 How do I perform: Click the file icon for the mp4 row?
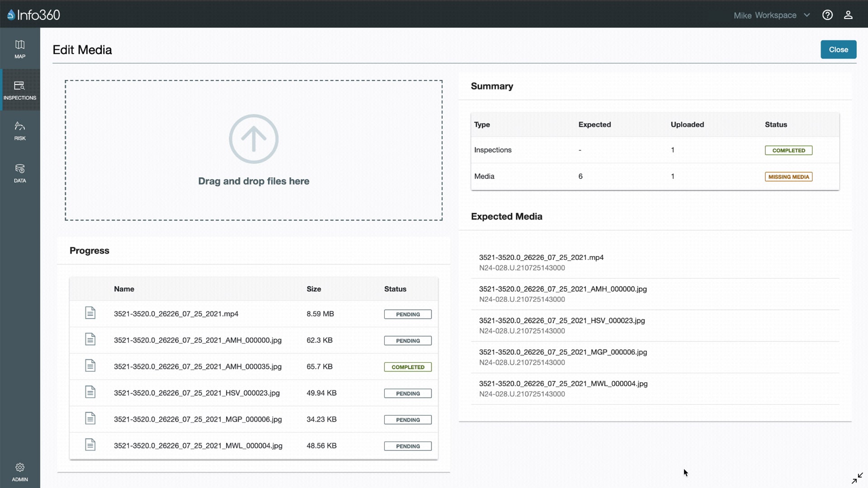(90, 313)
